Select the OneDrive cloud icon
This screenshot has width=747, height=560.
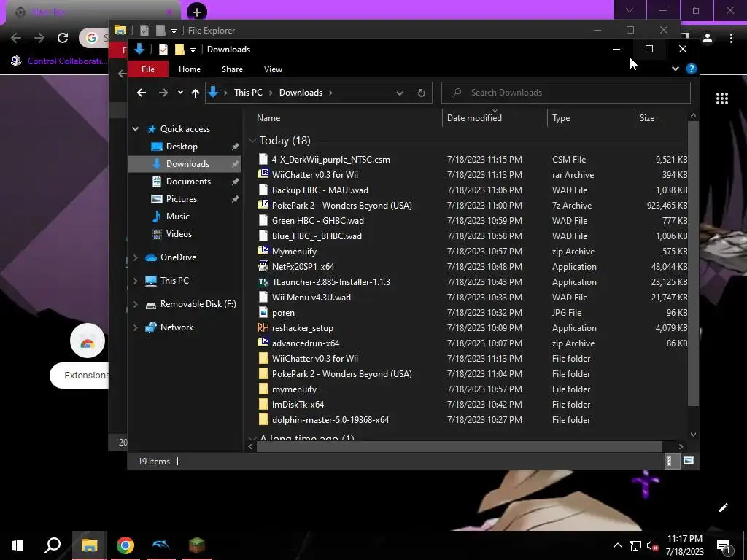[151, 257]
